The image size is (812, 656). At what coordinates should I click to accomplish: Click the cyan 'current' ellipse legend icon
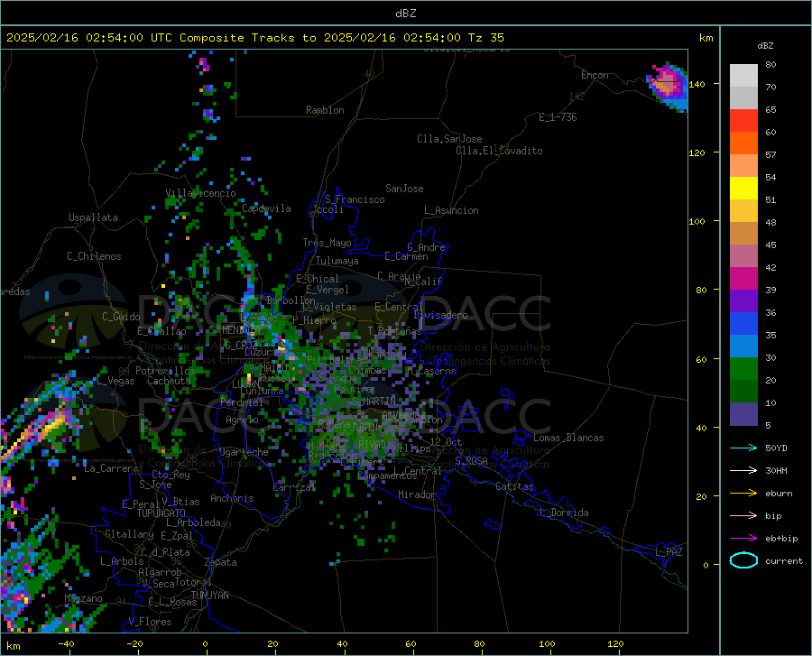coord(743,560)
